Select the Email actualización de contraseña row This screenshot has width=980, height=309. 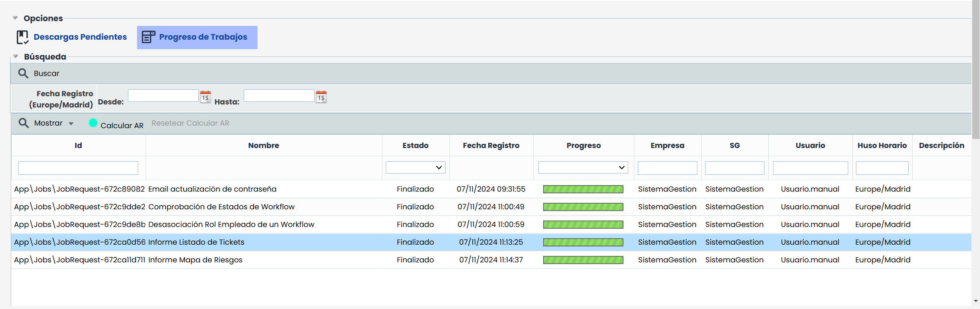pos(212,189)
